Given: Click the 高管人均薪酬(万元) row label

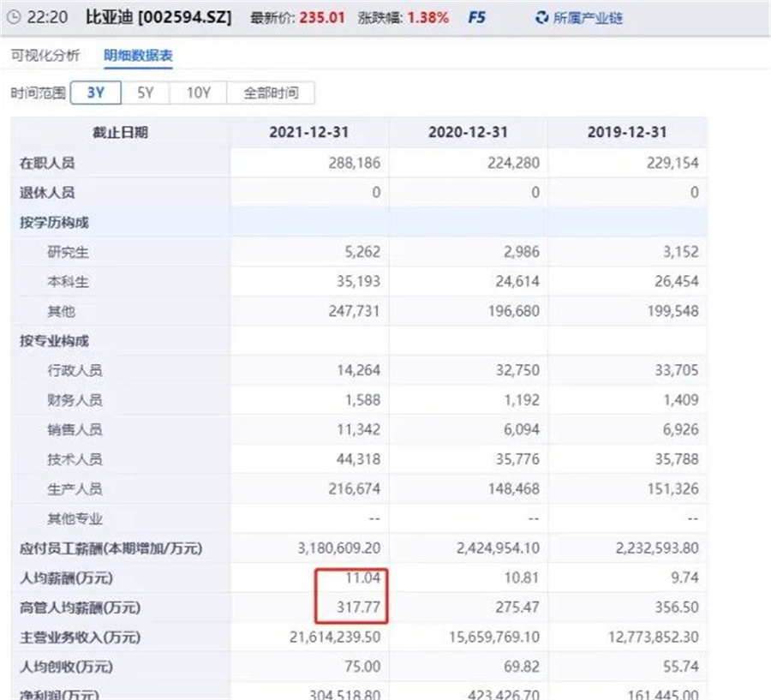Looking at the screenshot, I should 81,607.
